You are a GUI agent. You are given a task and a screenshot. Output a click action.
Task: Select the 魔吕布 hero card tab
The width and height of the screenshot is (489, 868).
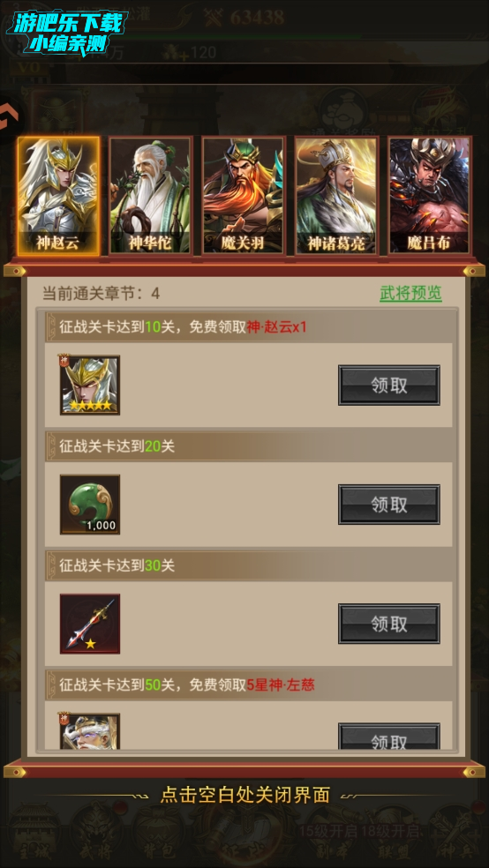pyautogui.click(x=430, y=196)
